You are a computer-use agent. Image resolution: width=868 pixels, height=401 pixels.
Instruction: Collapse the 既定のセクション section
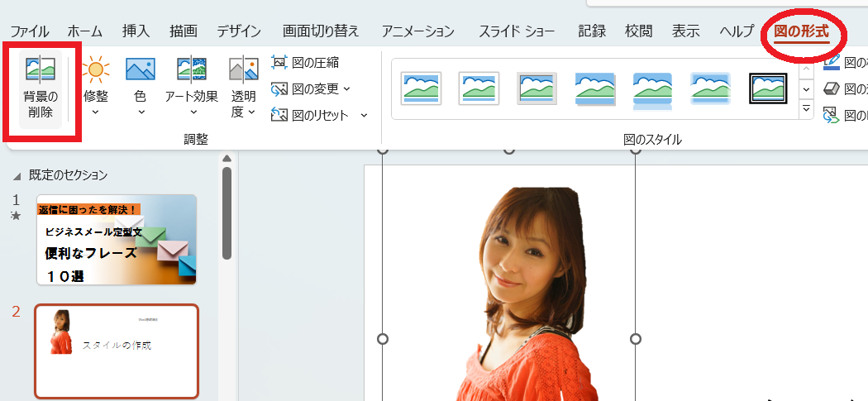(17, 176)
